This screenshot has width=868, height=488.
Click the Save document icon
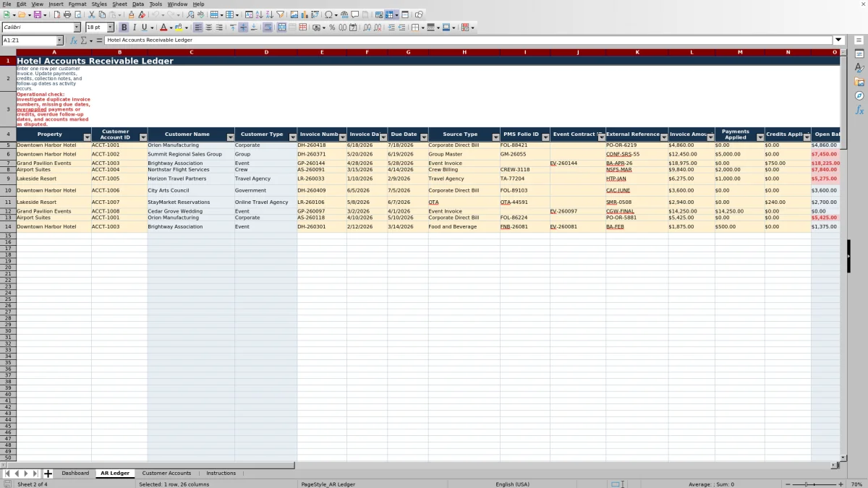(37, 14)
